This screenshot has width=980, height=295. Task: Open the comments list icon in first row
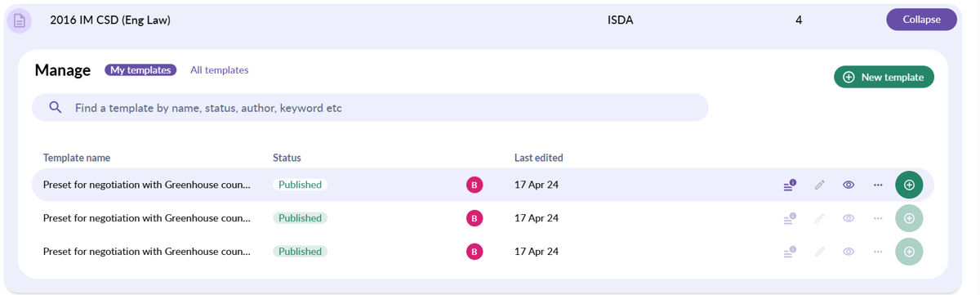[789, 185]
